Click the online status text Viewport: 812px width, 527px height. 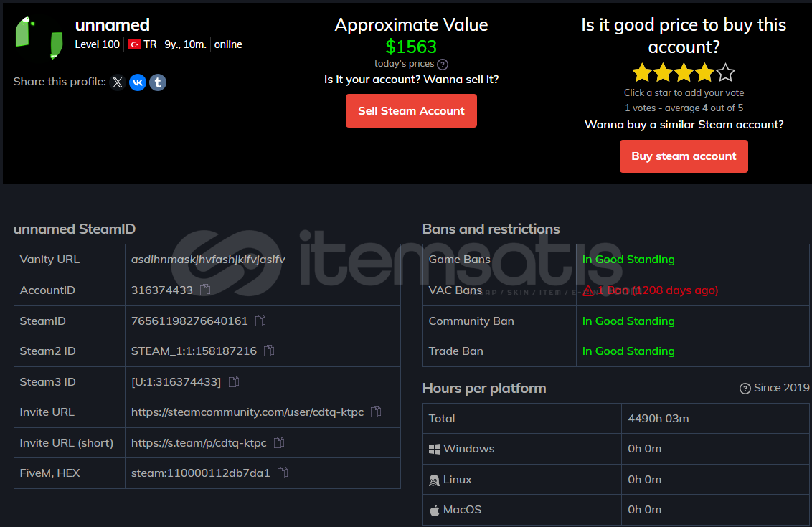click(x=228, y=44)
